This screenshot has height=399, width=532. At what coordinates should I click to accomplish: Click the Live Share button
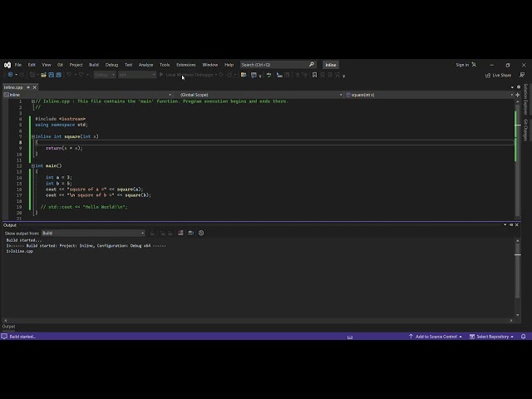pos(498,76)
